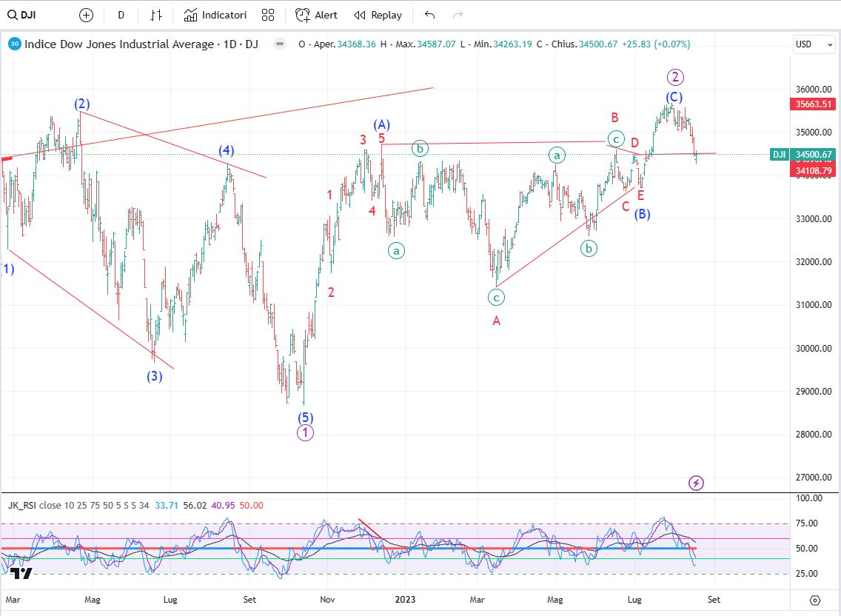Select the blue (3) wave label
The image size is (841, 616).
(155, 376)
